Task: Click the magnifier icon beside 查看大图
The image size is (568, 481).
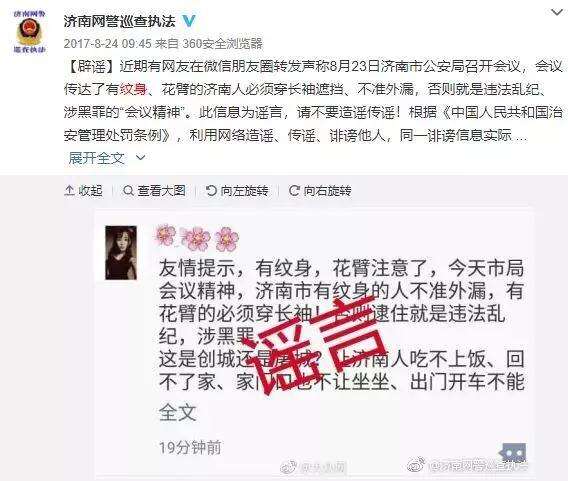Action: coord(128,191)
